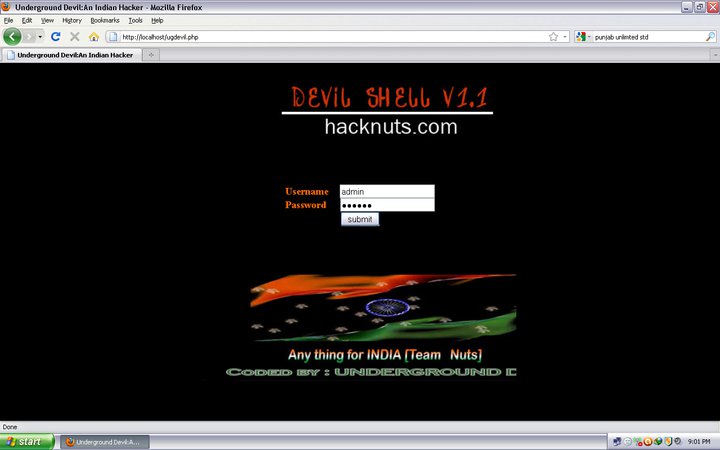This screenshot has width=720, height=450.
Task: Open the File menu
Action: pos(8,20)
